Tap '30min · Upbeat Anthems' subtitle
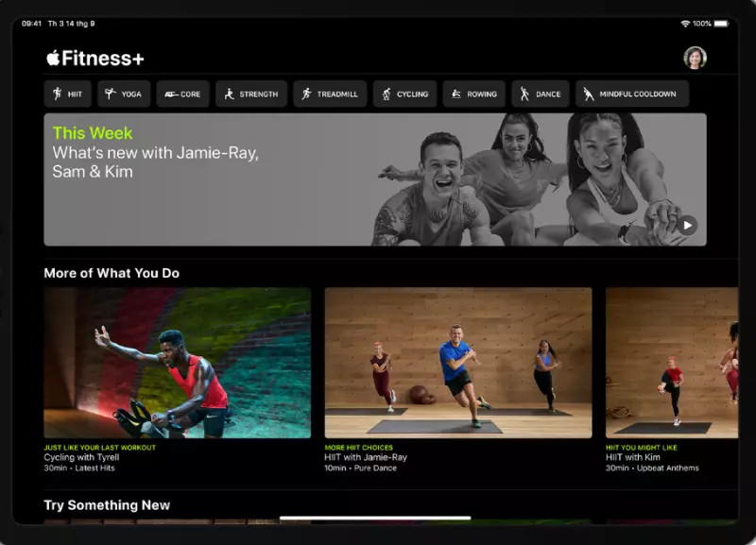Image resolution: width=756 pixels, height=545 pixels. coord(652,468)
